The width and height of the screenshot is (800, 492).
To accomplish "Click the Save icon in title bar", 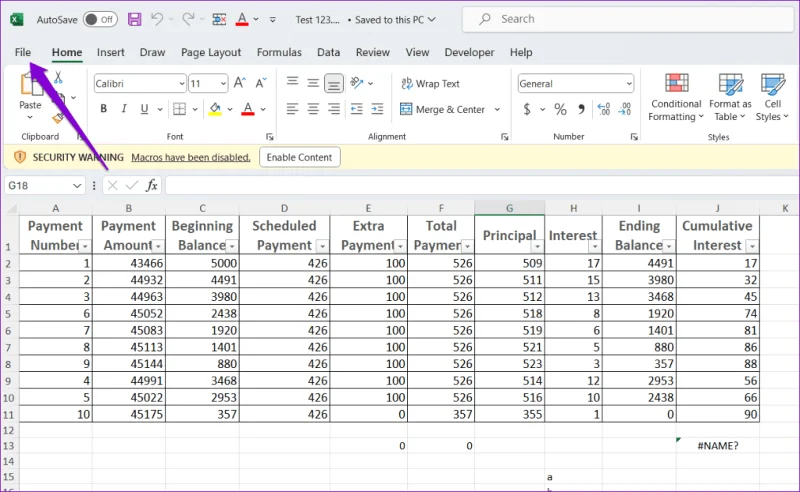I will (x=134, y=19).
